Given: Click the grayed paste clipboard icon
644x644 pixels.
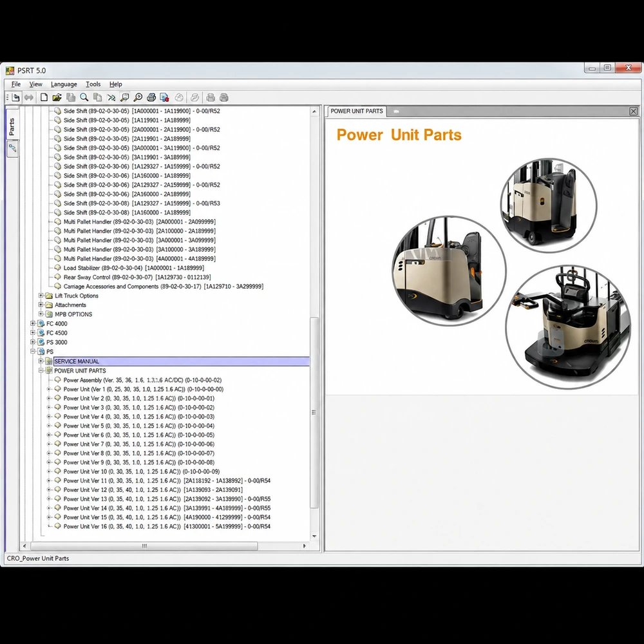Looking at the screenshot, I should [x=71, y=97].
